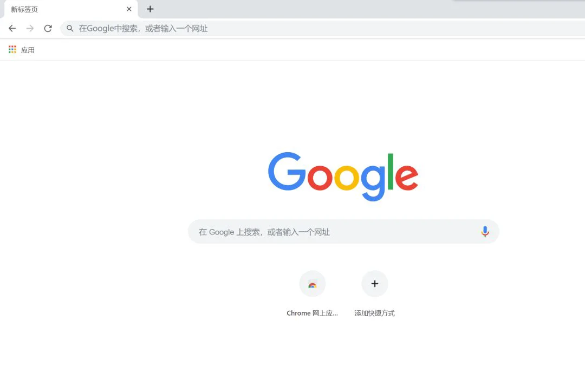Click the 应用 bookmarks label
Screen dimensions: 585x392
(x=28, y=50)
